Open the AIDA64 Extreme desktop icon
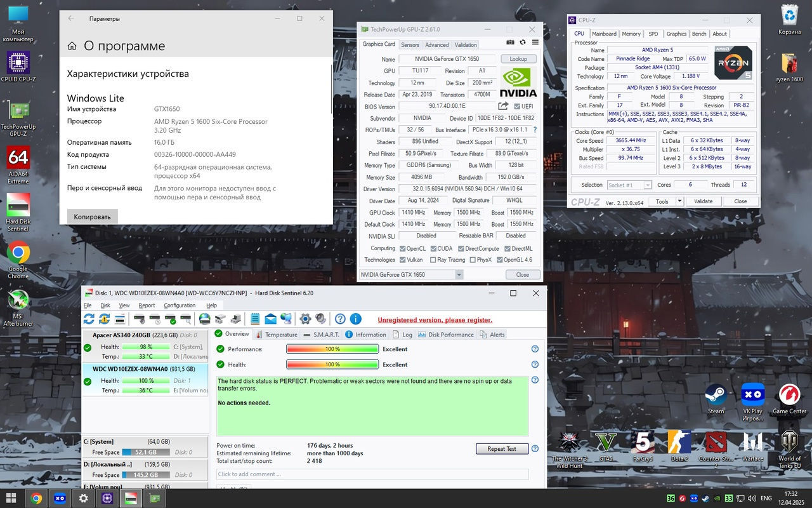This screenshot has width=812, height=508. point(18,166)
